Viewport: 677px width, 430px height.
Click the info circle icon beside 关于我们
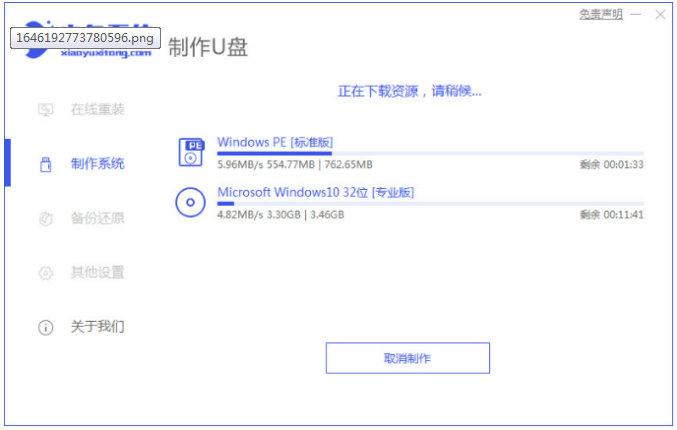pos(45,327)
